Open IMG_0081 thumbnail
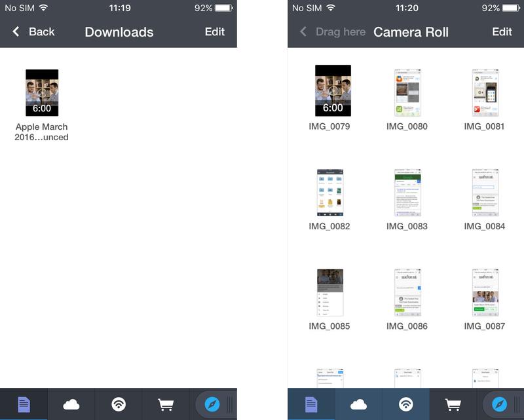The height and width of the screenshot is (420, 524). (x=485, y=92)
